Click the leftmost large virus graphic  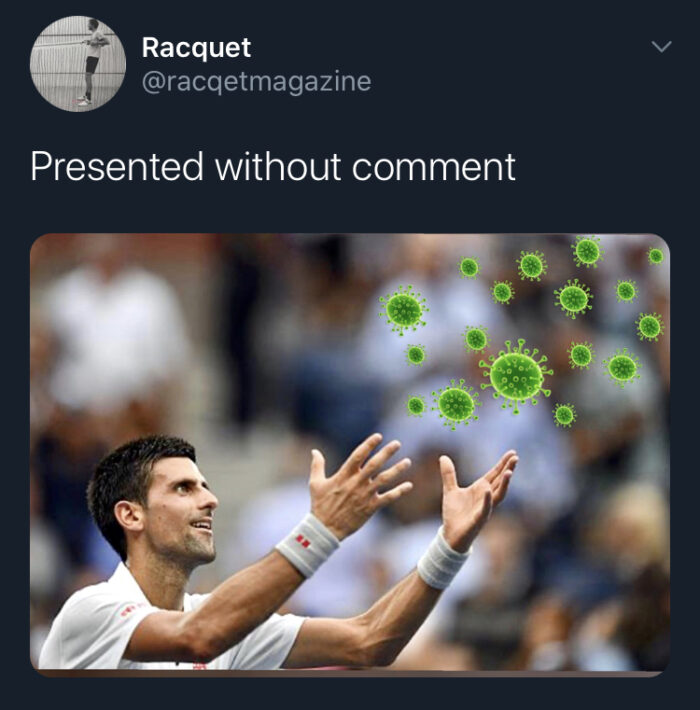coord(403,311)
